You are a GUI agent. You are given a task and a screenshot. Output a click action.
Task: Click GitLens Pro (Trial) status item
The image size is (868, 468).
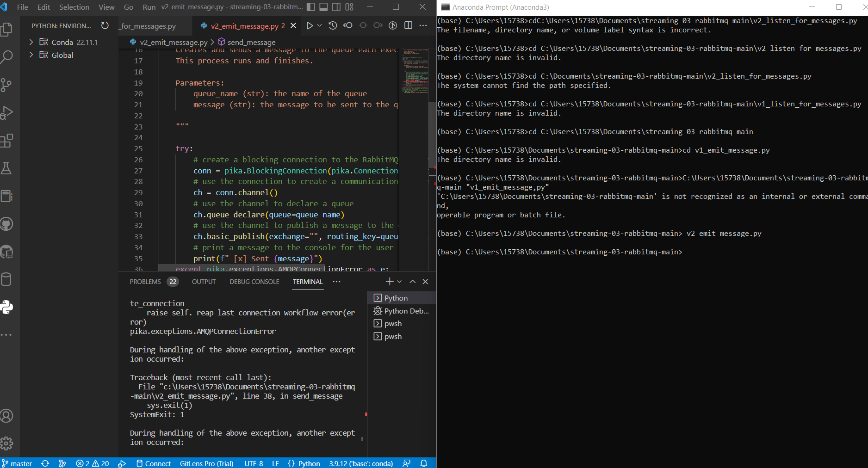pos(206,463)
